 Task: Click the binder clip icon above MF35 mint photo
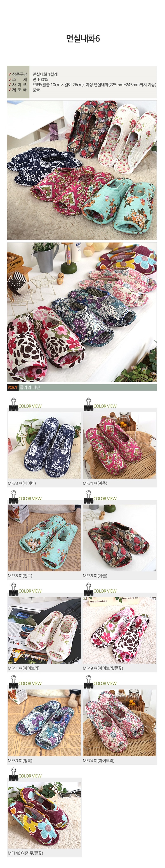click(x=13, y=497)
